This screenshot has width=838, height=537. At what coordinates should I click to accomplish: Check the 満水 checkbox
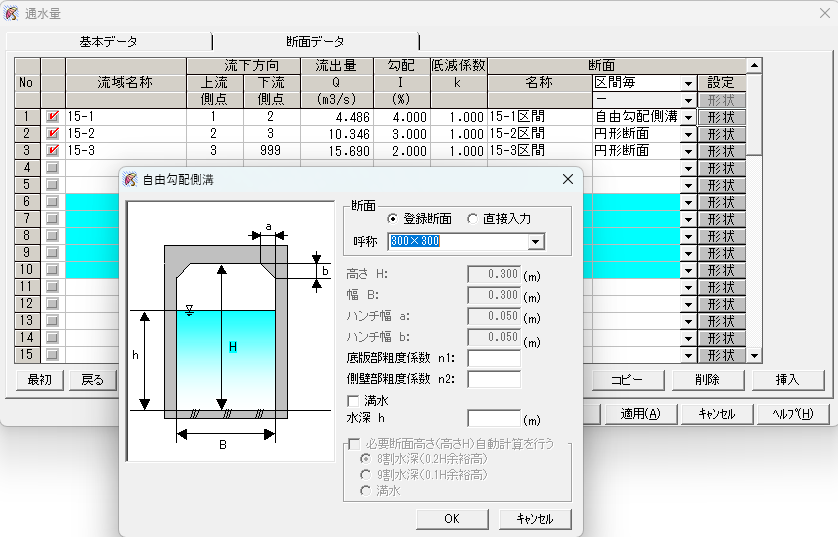click(x=353, y=401)
